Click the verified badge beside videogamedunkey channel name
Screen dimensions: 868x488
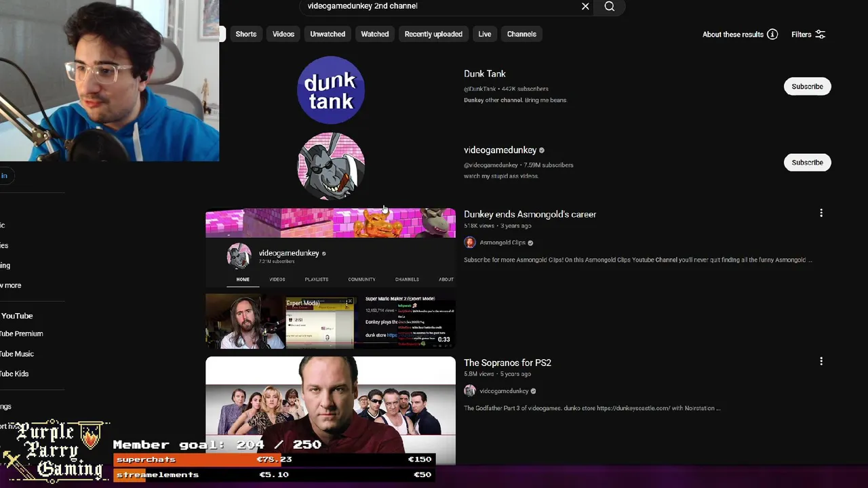pos(542,150)
